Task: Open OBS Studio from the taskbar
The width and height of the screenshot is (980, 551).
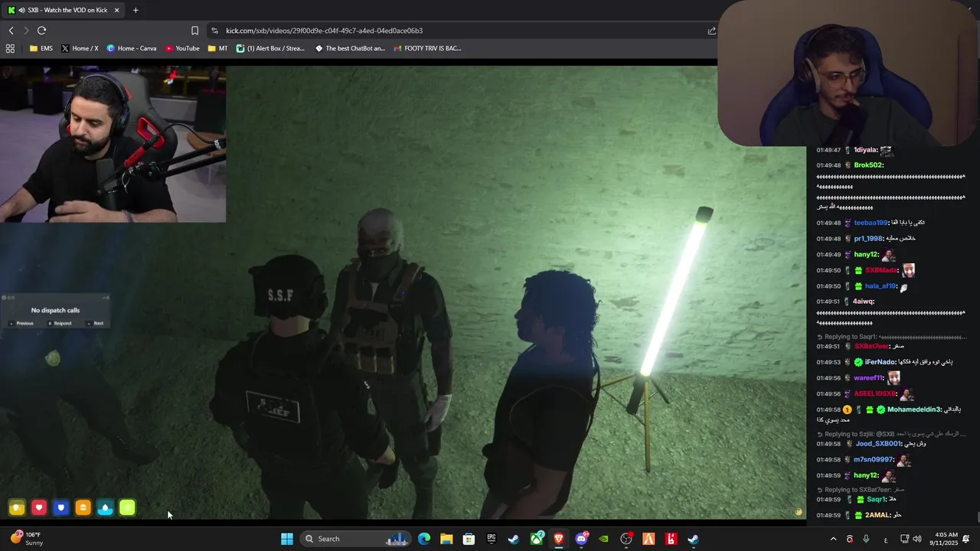Action: 626,539
